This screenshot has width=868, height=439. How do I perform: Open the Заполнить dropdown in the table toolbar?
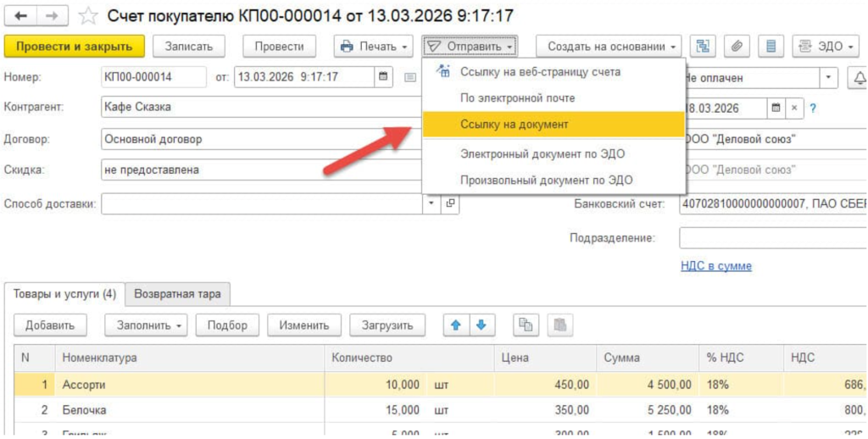click(146, 325)
